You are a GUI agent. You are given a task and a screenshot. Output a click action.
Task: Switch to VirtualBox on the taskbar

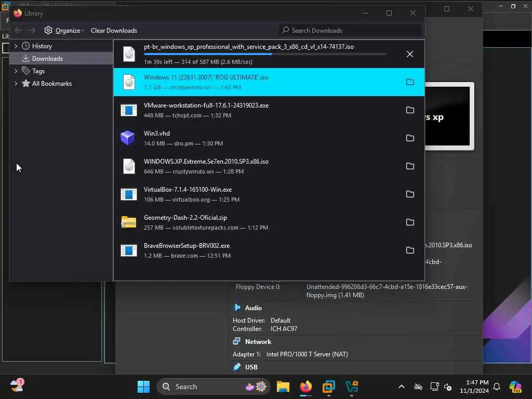coord(352,387)
